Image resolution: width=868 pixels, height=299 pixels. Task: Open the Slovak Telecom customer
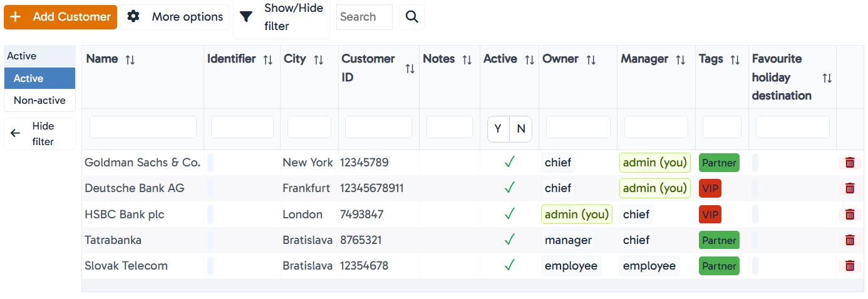127,266
